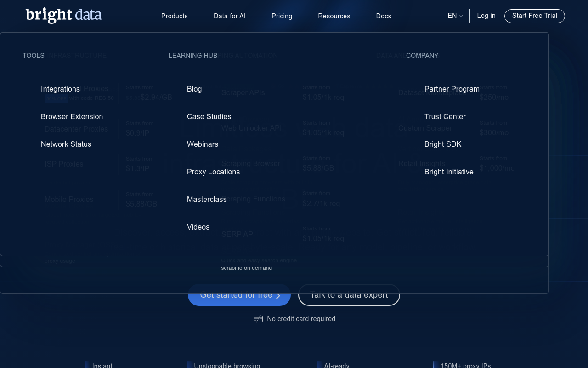Click the TOOLS section heading
Screen dimensions: 588x368
tap(34, 56)
